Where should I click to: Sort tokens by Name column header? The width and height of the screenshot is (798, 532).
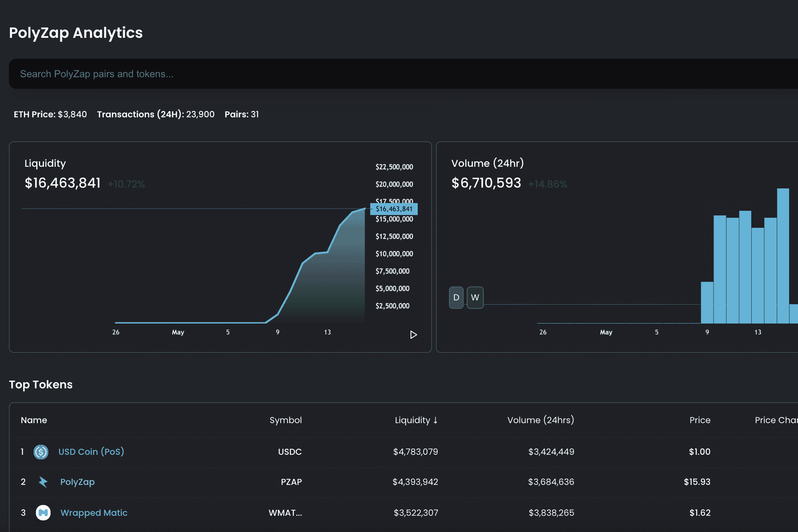click(34, 420)
